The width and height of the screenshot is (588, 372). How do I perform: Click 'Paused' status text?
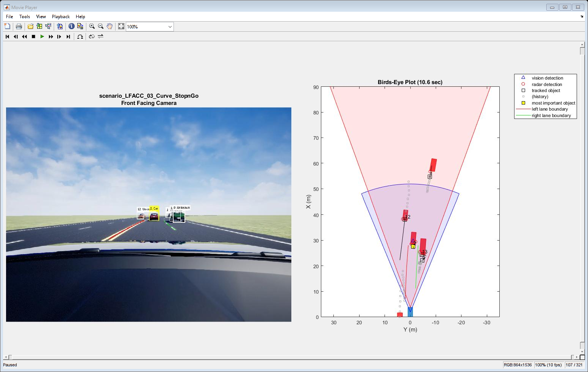(x=10, y=365)
